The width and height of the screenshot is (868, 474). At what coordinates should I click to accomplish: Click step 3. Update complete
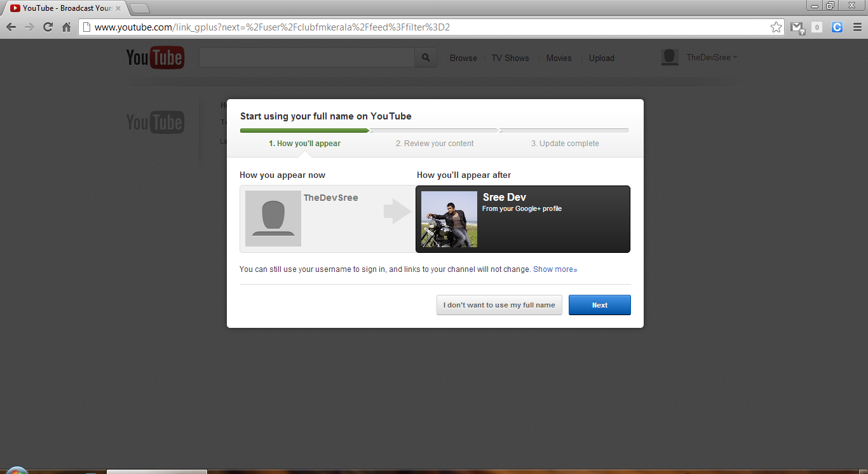click(565, 144)
